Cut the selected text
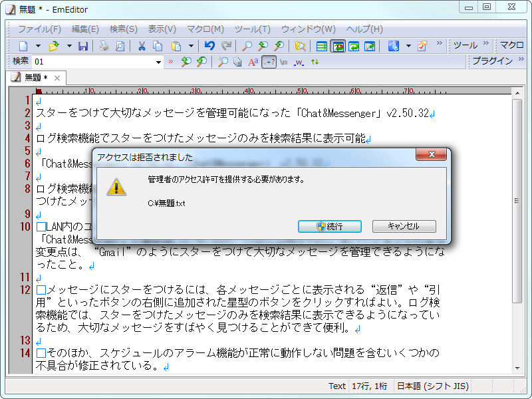This screenshot has width=532, height=399. coord(141,47)
